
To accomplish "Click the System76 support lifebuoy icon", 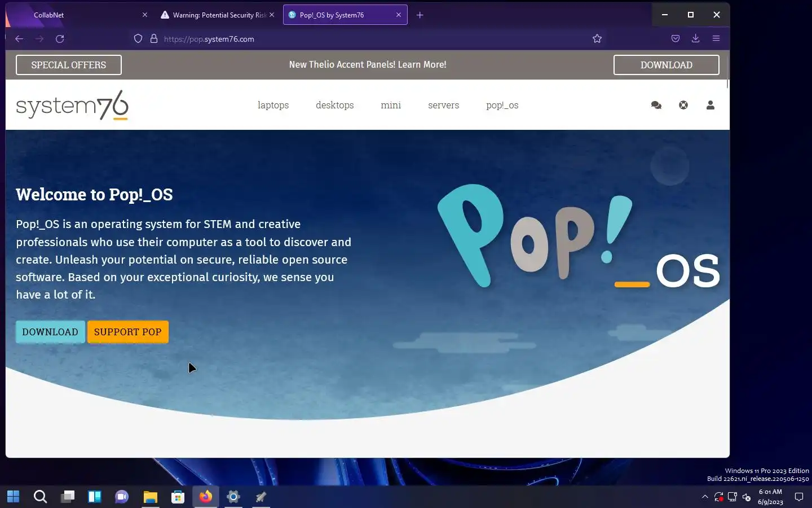I will point(683,105).
